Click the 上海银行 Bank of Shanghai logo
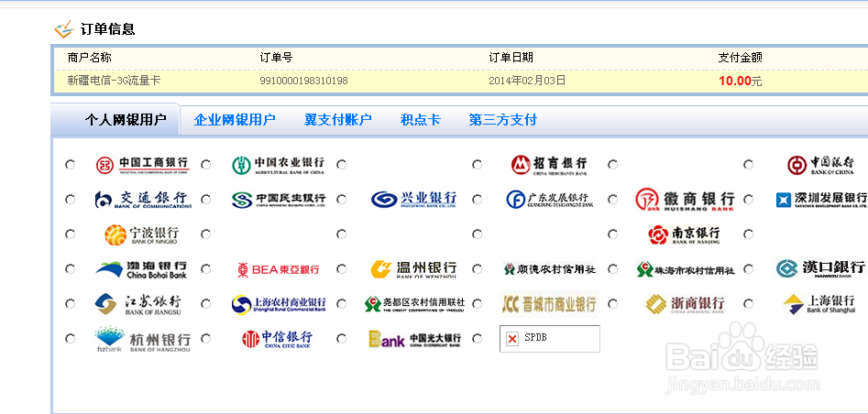Screen dimensions: 868x414 click(819, 304)
